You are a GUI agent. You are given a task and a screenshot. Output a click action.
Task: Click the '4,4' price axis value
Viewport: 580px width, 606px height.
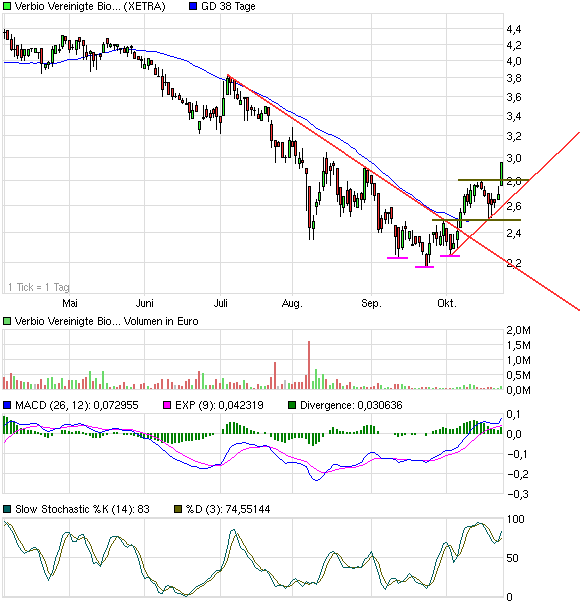[x=514, y=29]
